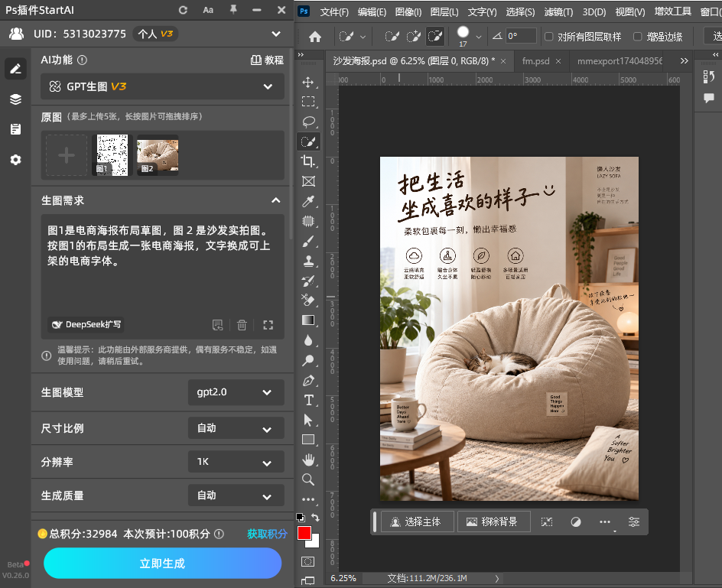Open the GPT生图 function dropdown

162,86
